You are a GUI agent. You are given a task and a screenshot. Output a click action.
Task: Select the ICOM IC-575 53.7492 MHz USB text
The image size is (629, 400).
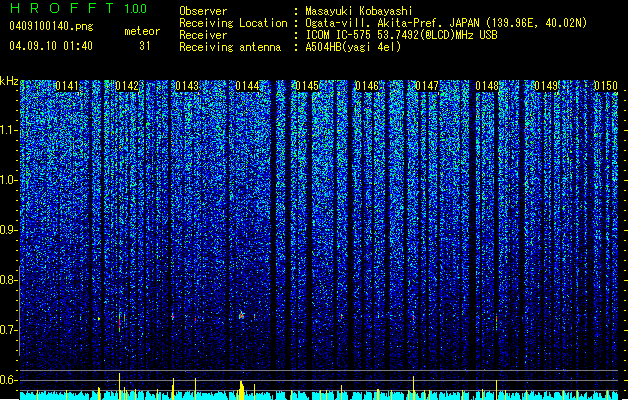tap(401, 35)
